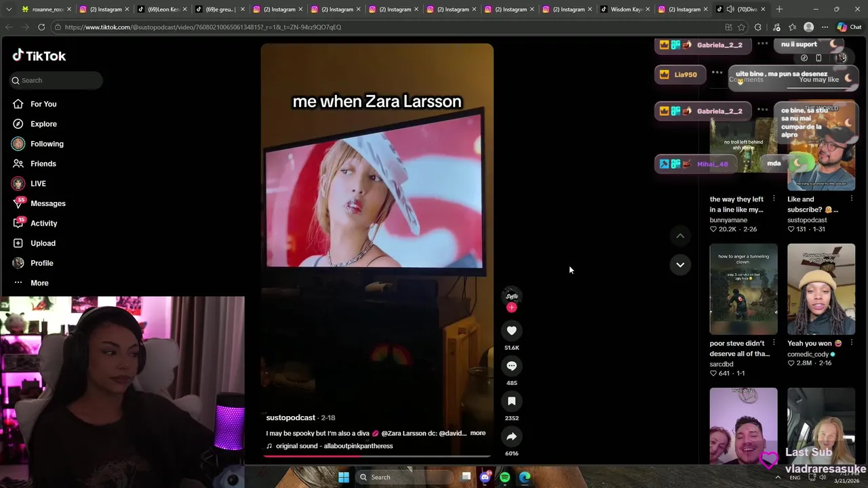Open options for 'the way they left' video
868x488 pixels.
click(774, 199)
